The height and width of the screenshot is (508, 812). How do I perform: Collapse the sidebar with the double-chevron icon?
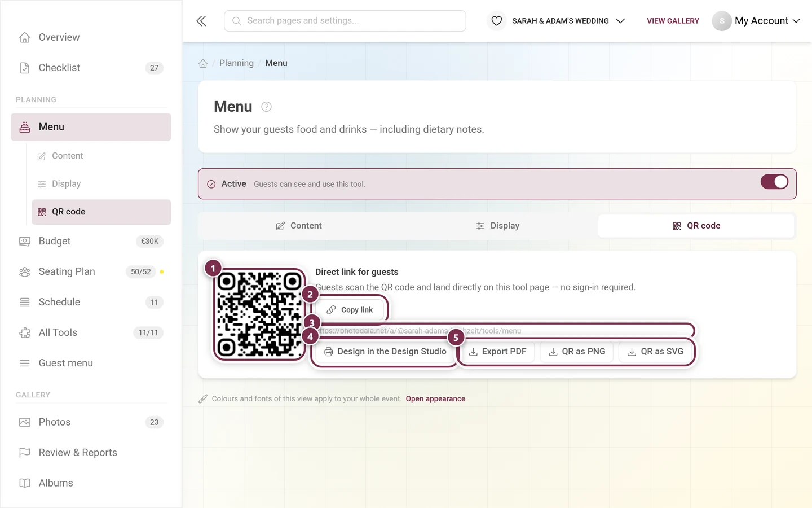201,21
